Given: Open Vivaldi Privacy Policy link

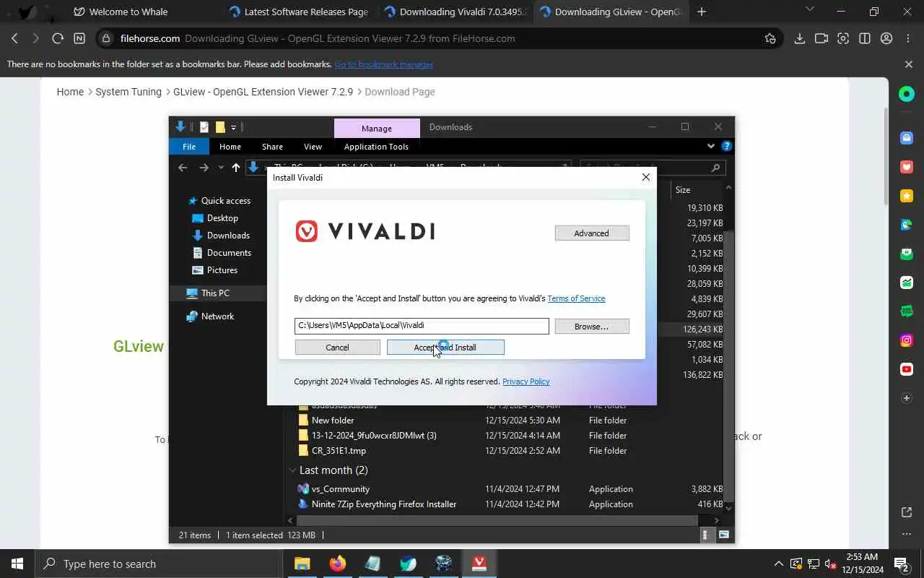Looking at the screenshot, I should 526,381.
